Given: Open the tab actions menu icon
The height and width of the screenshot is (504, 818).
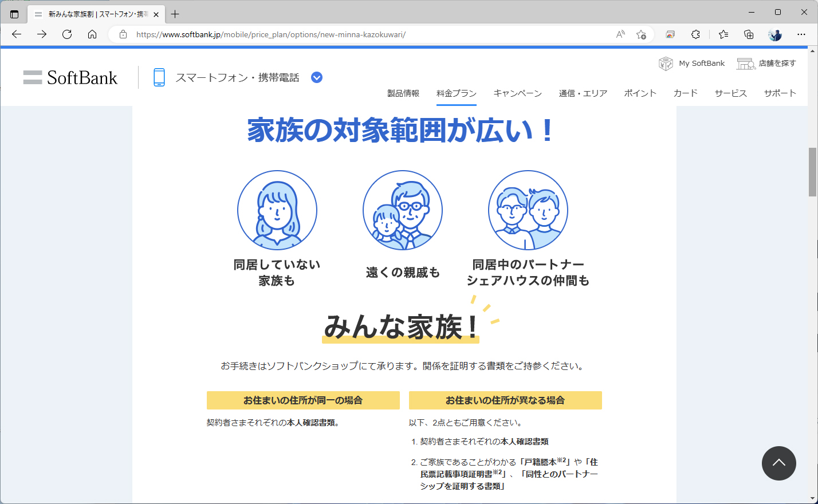Looking at the screenshot, I should [x=14, y=14].
